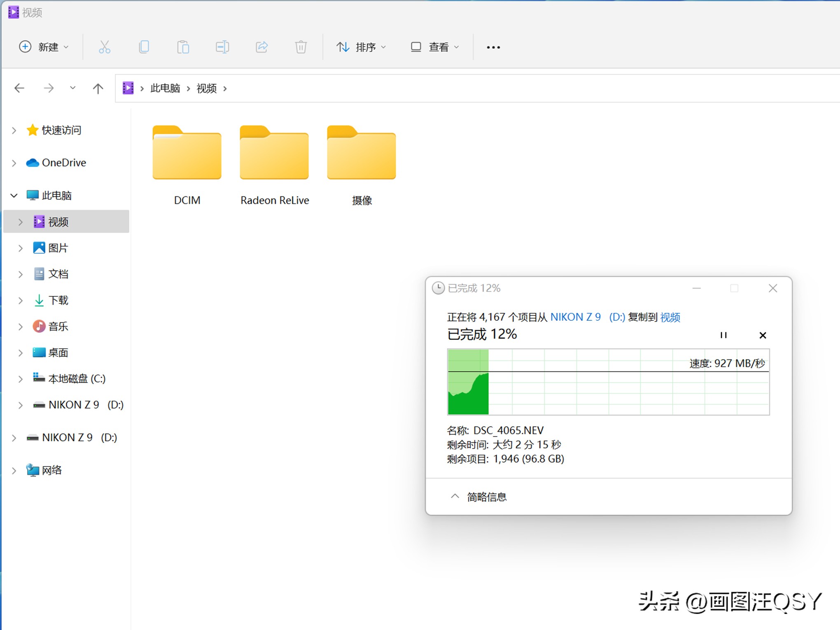Viewport: 840px width, 630px height.
Task: Select the Rename icon
Action: click(222, 47)
